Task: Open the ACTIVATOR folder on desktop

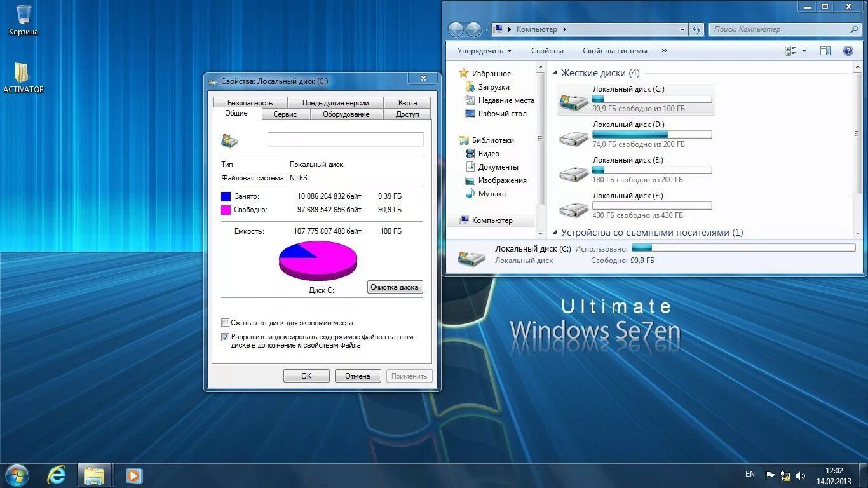Action: 24,78
